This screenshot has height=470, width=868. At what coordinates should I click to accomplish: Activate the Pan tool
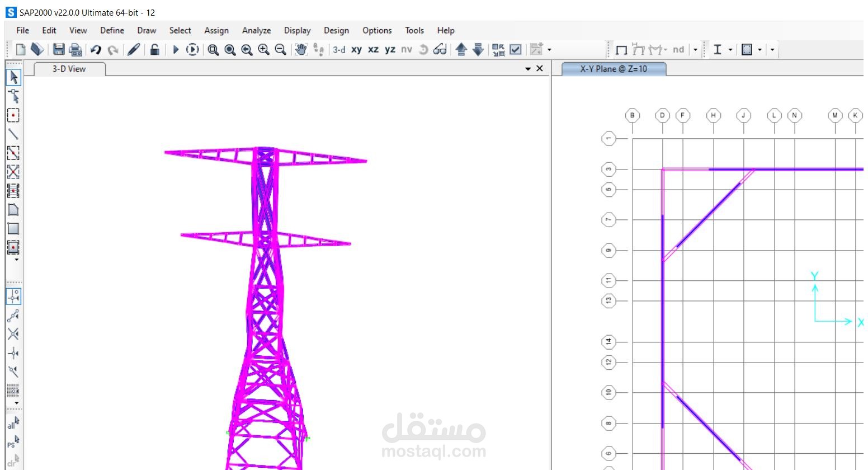tap(300, 49)
